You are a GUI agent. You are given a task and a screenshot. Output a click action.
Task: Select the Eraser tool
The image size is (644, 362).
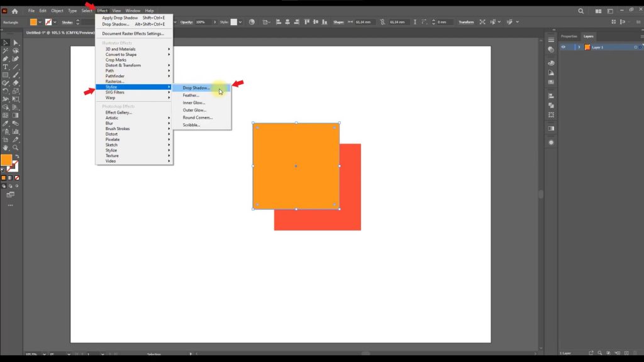point(16,83)
